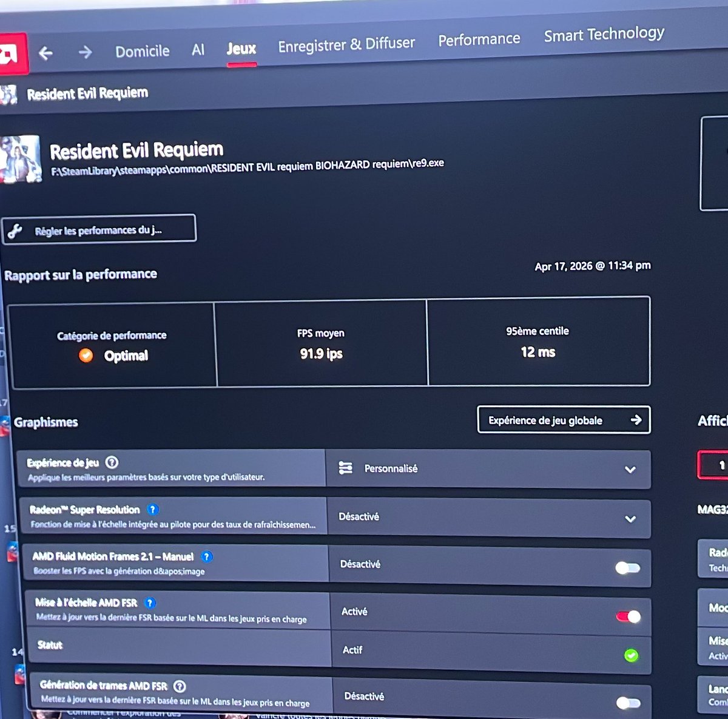
Task: Open the Domicile tab
Action: (143, 51)
